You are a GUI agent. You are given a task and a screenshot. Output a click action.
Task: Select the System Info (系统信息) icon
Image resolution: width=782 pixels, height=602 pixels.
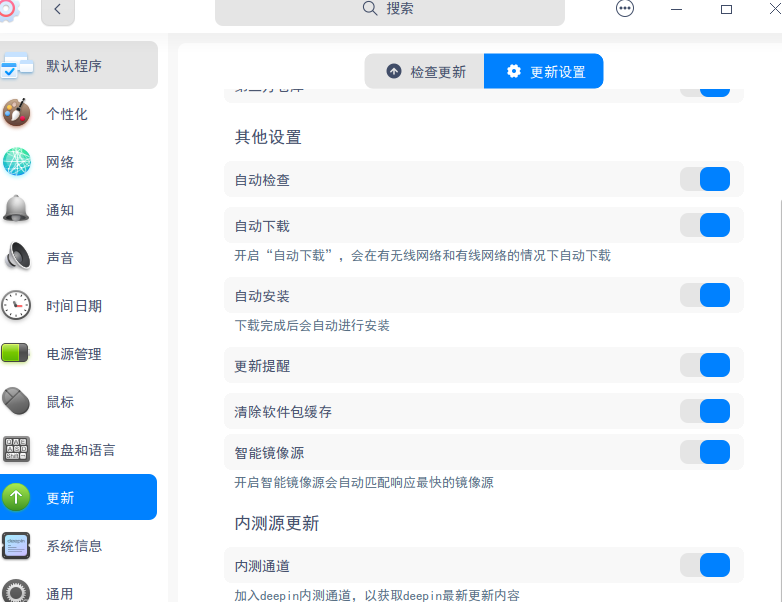coord(16,545)
